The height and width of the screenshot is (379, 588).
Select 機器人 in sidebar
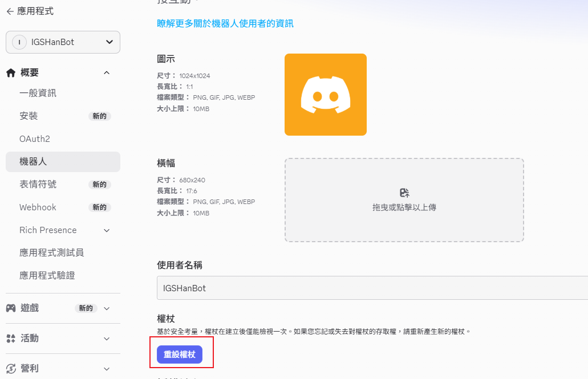pyautogui.click(x=63, y=161)
